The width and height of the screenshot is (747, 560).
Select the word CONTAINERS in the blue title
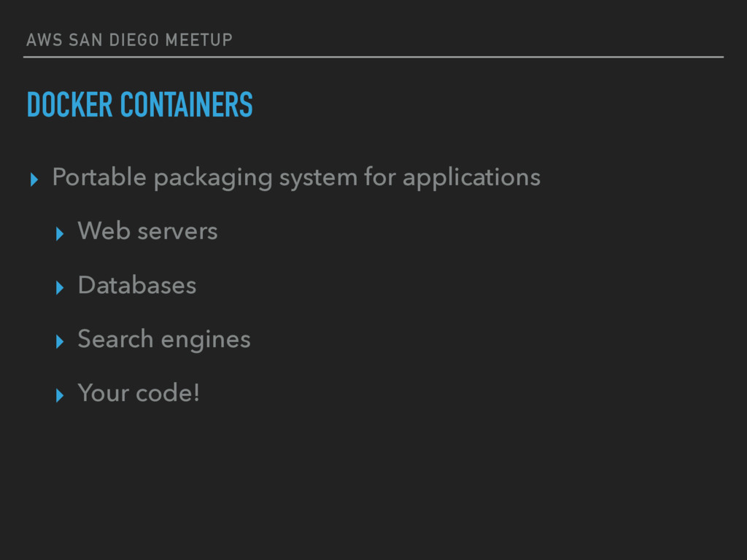coord(186,104)
